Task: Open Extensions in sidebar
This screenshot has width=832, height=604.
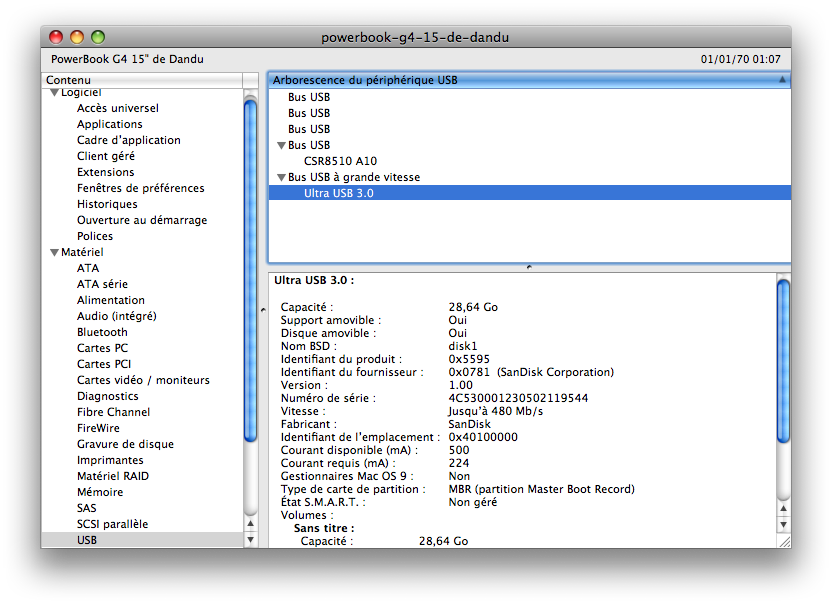Action: (106, 172)
